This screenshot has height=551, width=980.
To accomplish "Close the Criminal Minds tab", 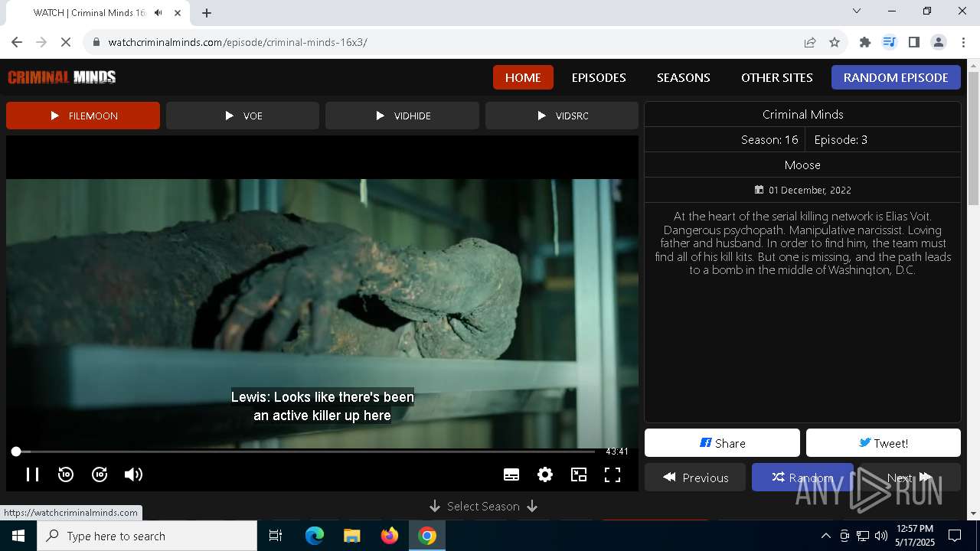I will pyautogui.click(x=178, y=13).
